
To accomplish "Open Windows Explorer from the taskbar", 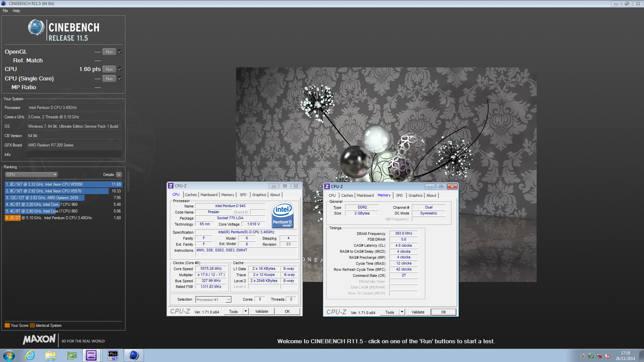I will click(51, 355).
